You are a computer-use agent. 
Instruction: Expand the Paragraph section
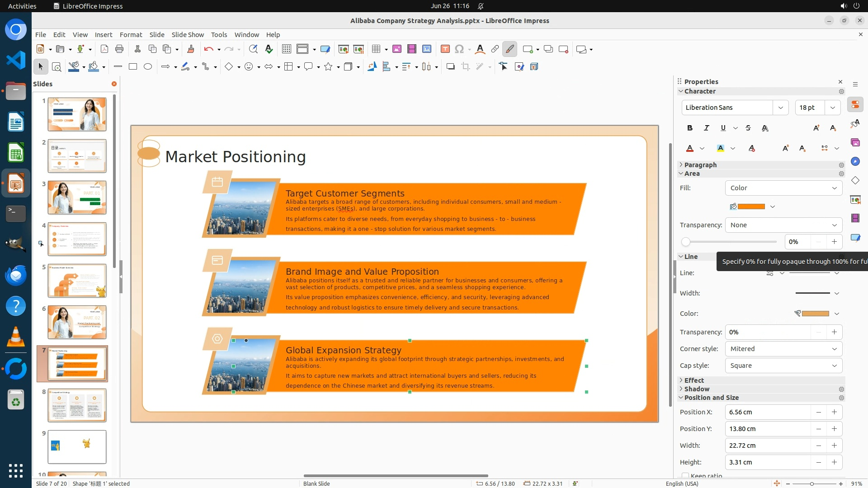coord(700,165)
